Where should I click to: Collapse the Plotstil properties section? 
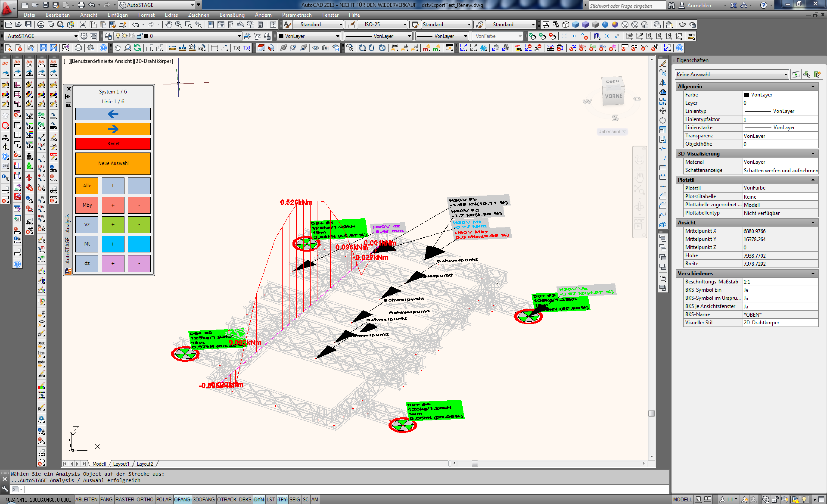[813, 180]
